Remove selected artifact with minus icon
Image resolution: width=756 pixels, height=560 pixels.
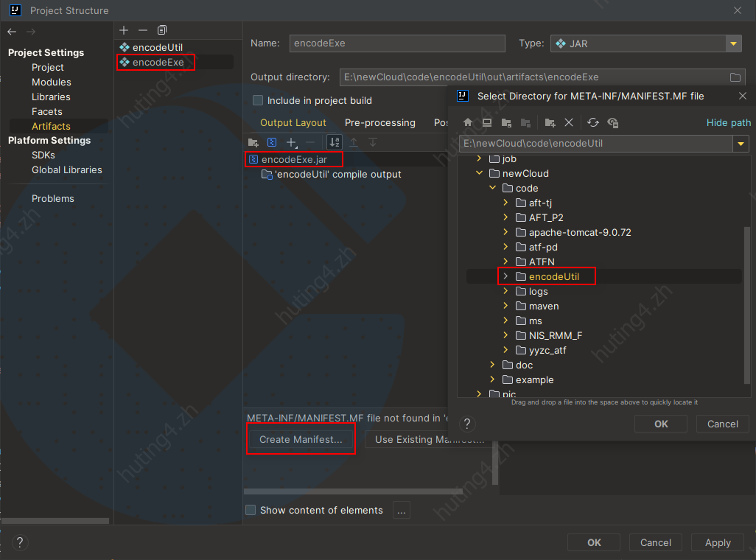pyautogui.click(x=143, y=30)
